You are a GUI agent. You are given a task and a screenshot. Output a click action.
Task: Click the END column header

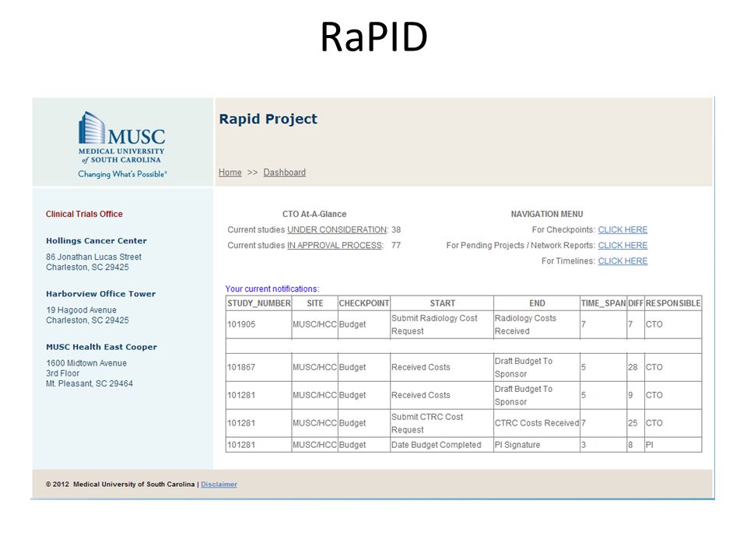point(537,303)
